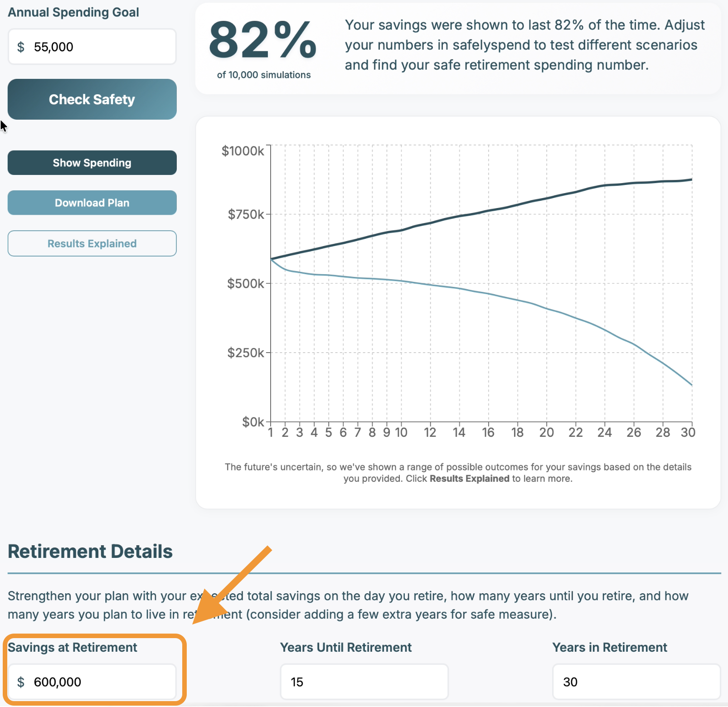Click the Show Spending button
Image resolution: width=728 pixels, height=707 pixels.
[x=92, y=162]
